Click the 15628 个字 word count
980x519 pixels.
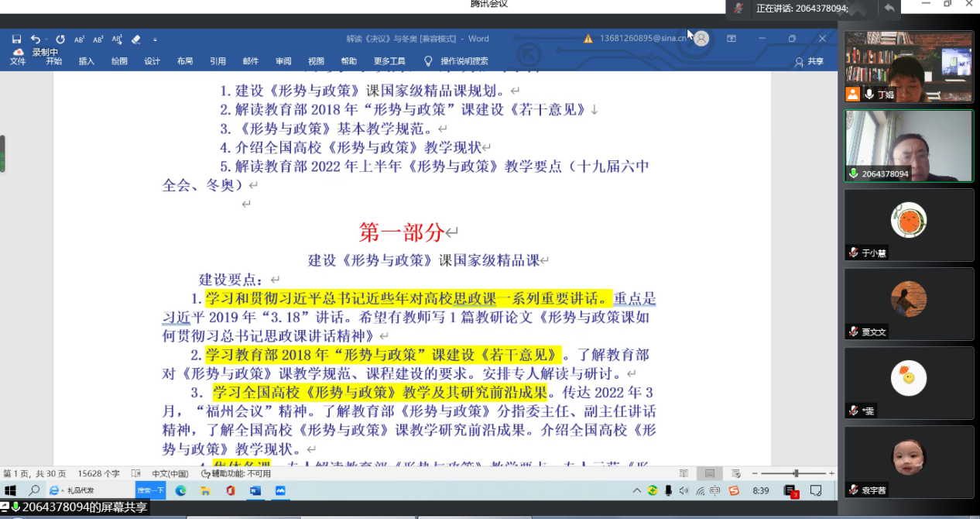click(99, 473)
